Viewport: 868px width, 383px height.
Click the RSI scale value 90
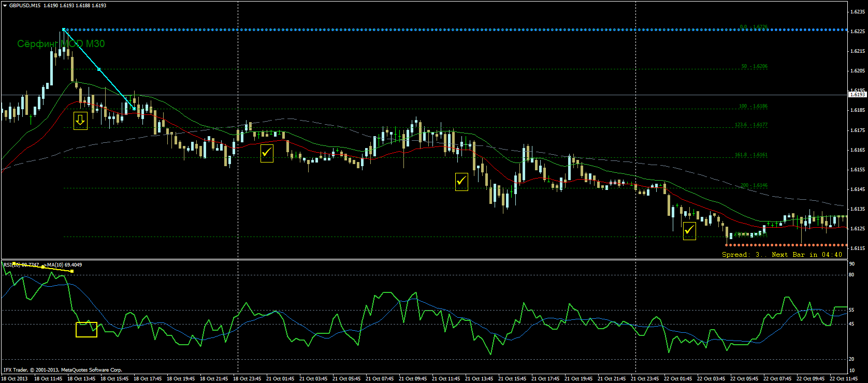click(852, 264)
